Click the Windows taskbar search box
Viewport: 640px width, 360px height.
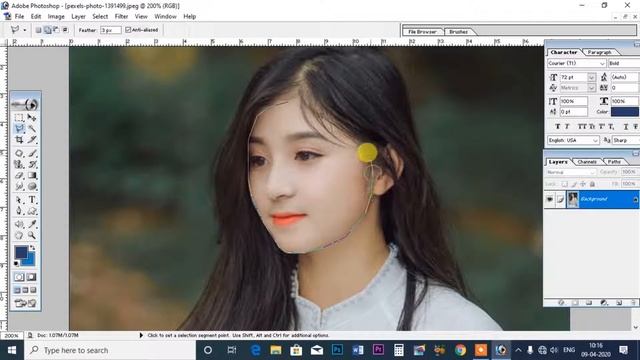click(110, 350)
